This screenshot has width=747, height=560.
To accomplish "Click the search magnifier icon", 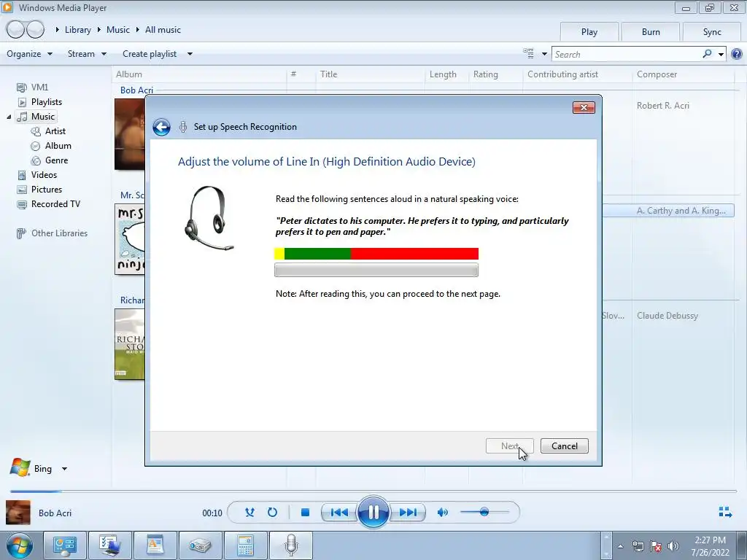I will point(707,54).
